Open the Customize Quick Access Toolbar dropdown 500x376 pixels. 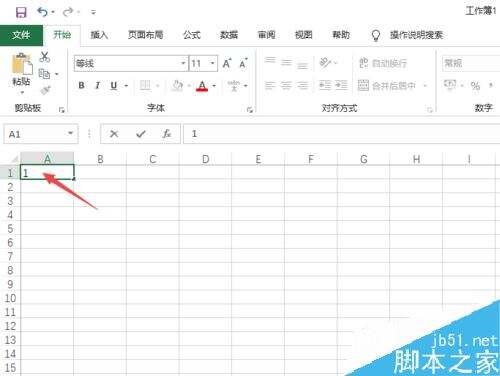point(93,13)
